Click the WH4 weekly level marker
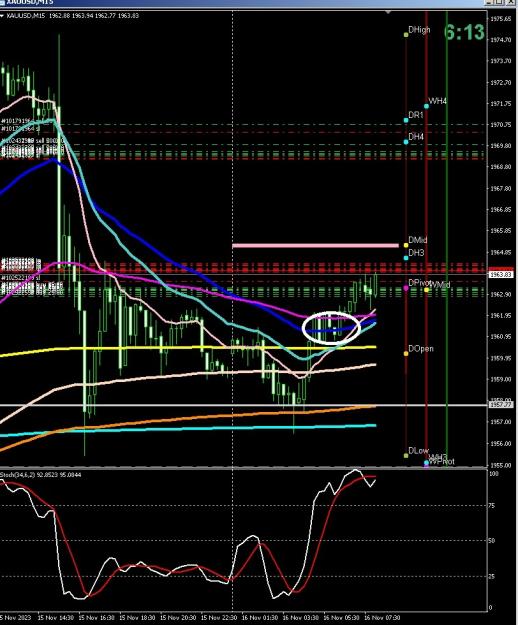518x625 pixels. point(426,106)
